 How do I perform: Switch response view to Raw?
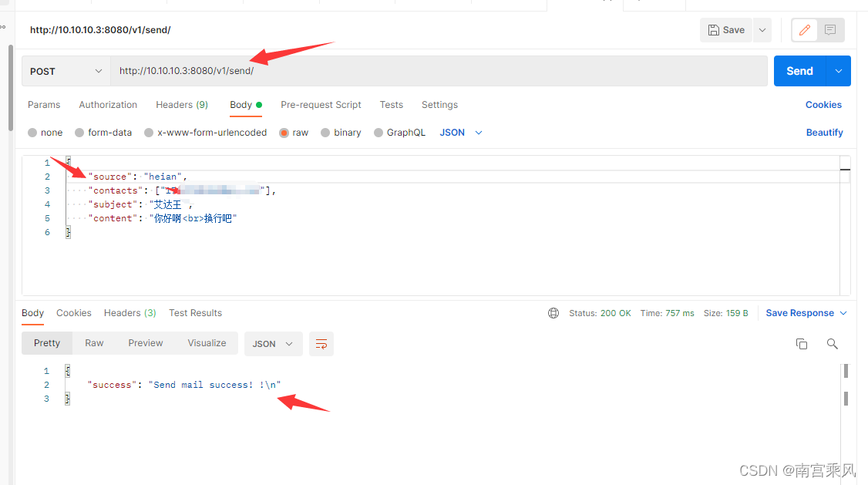94,343
